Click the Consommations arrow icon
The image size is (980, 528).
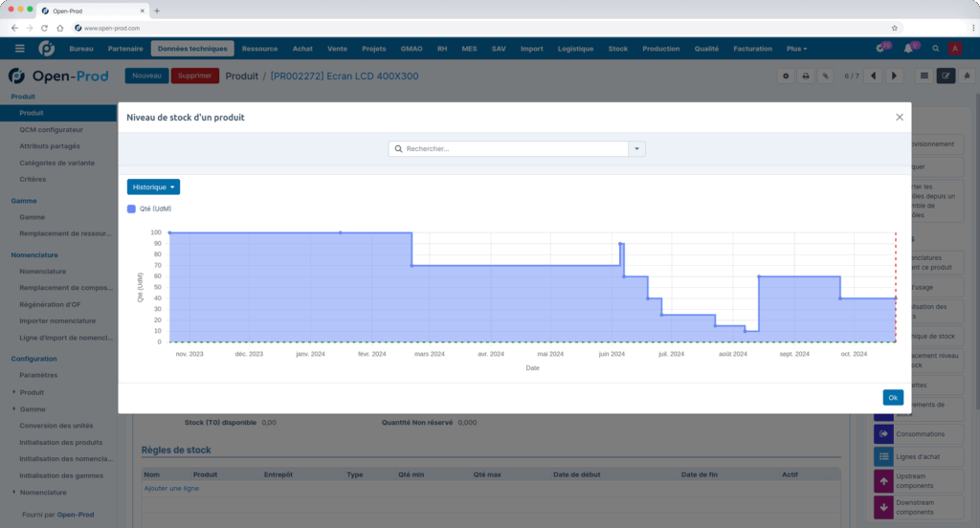[883, 433]
